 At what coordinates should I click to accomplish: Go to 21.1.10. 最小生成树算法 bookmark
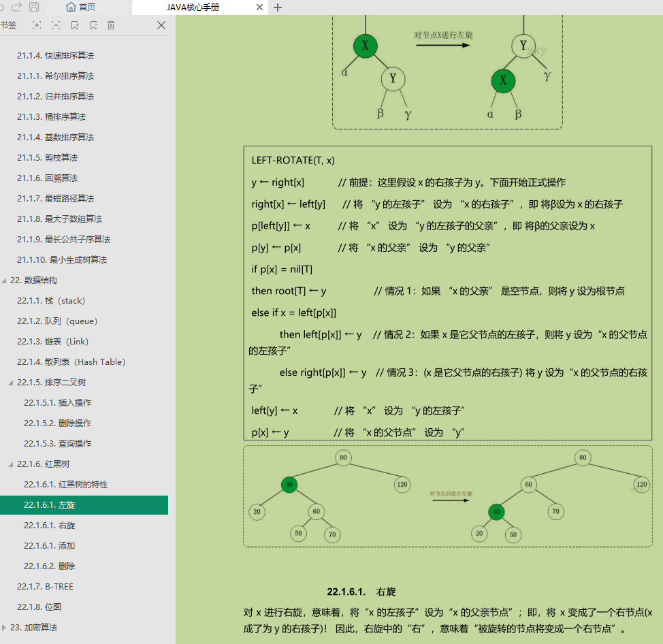coord(62,259)
